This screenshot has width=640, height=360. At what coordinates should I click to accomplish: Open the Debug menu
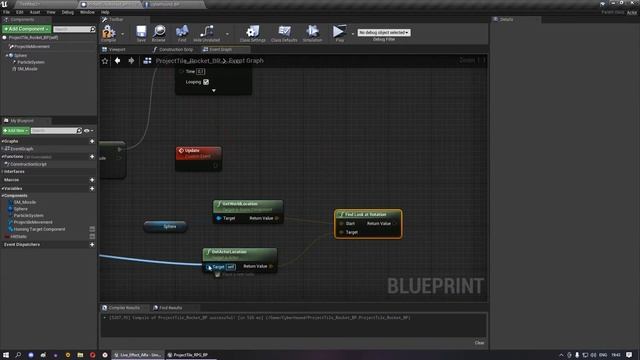pos(68,12)
